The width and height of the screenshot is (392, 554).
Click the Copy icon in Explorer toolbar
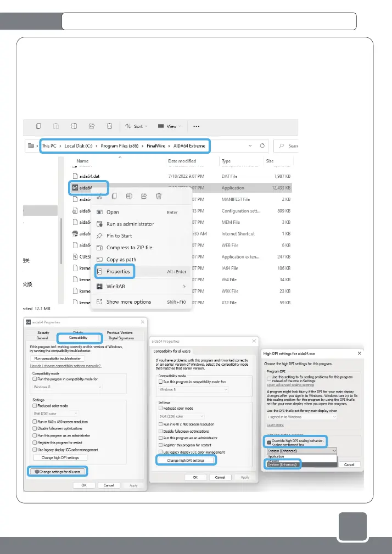[38, 126]
